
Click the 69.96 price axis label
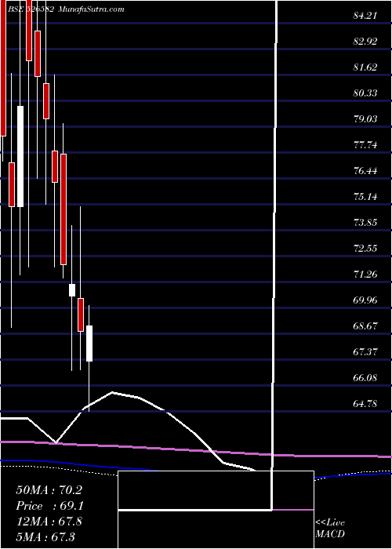click(365, 300)
